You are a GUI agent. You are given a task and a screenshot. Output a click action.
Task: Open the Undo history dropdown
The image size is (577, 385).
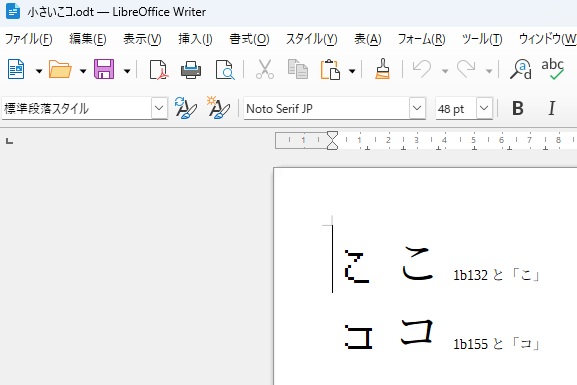[x=445, y=71]
